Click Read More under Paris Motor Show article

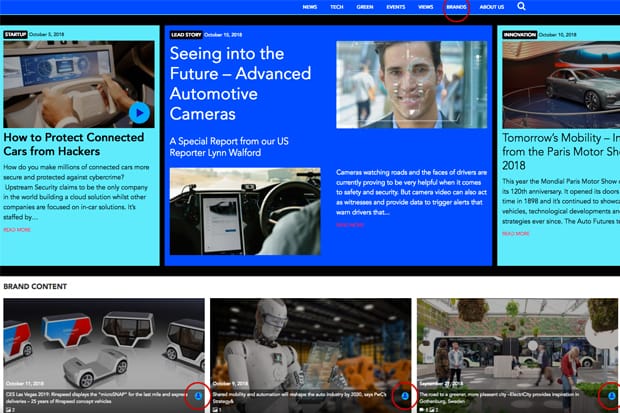click(x=514, y=232)
